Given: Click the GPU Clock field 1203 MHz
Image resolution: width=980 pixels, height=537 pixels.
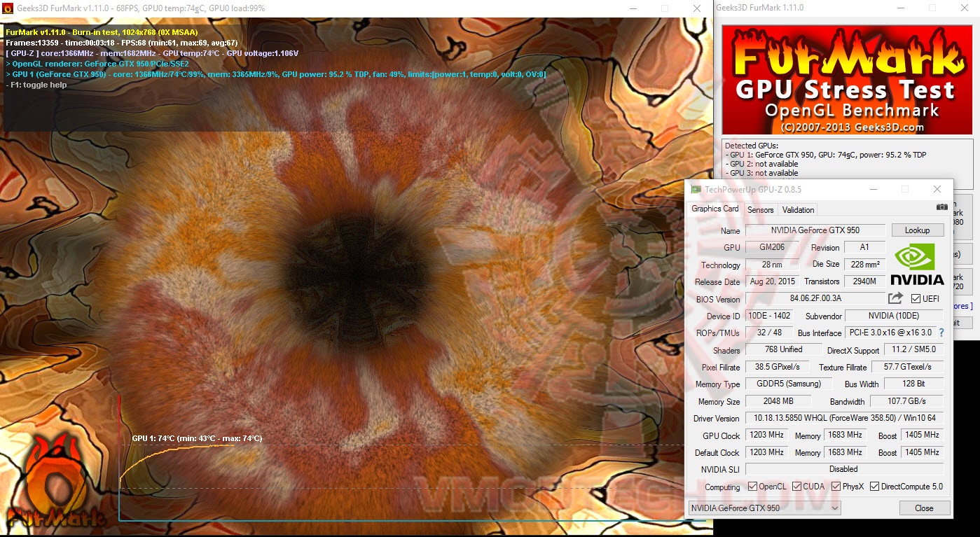Looking at the screenshot, I should point(766,435).
